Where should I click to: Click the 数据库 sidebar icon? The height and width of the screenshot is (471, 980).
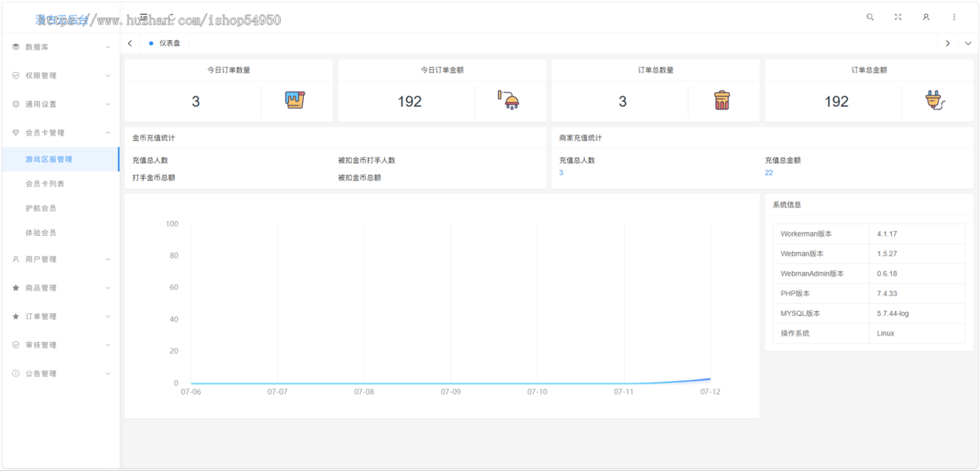pos(16,47)
